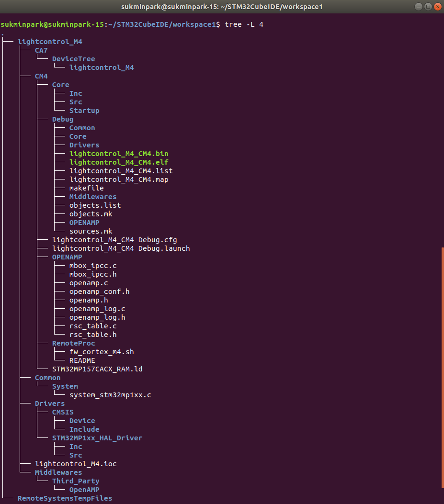The width and height of the screenshot is (444, 504).
Task: Click the Third_Party directory
Action: point(76,481)
